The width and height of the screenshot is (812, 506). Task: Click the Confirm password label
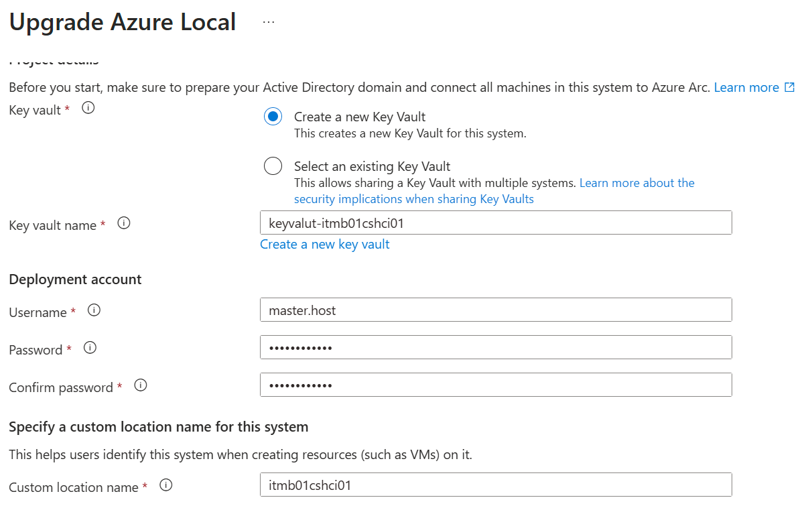point(61,387)
